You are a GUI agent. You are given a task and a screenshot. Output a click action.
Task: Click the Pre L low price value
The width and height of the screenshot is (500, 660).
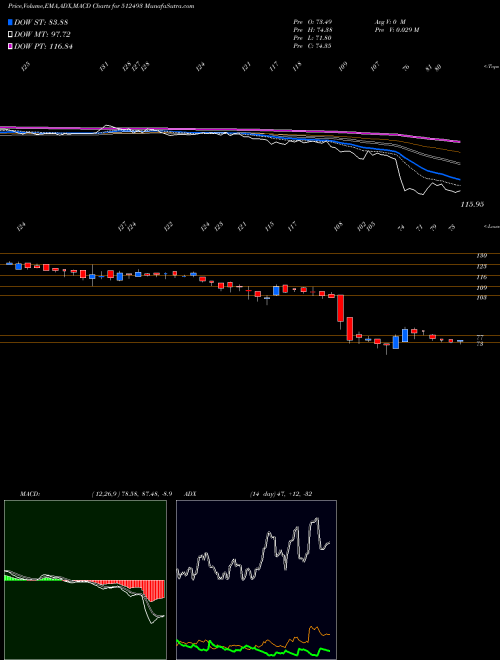click(x=312, y=37)
